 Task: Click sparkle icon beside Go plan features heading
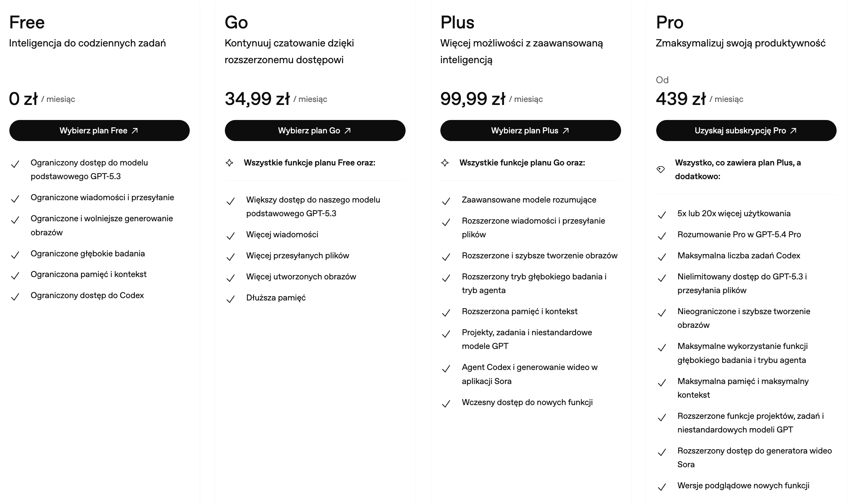tap(445, 163)
